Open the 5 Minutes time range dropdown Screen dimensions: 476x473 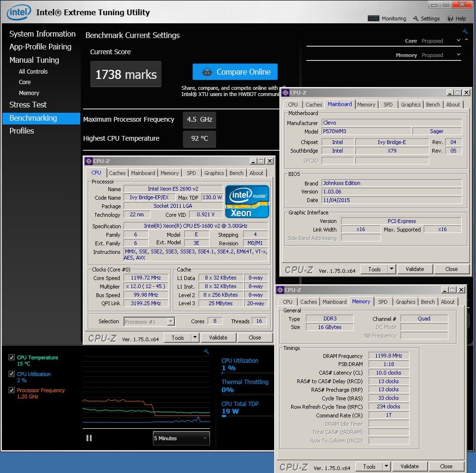tap(181, 438)
